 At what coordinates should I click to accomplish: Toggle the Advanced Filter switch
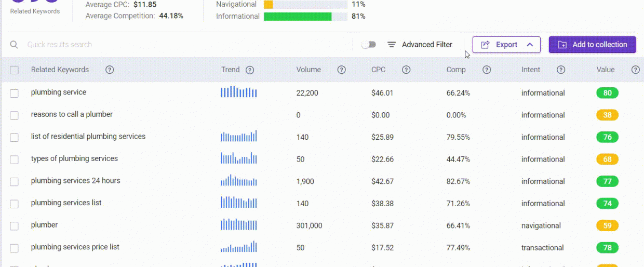(x=369, y=45)
